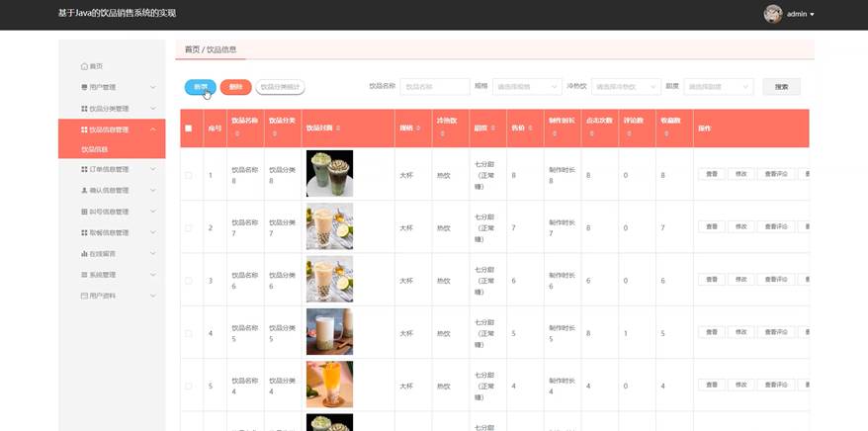Tick checkbox for row 2
868x431 pixels.
pos(188,228)
